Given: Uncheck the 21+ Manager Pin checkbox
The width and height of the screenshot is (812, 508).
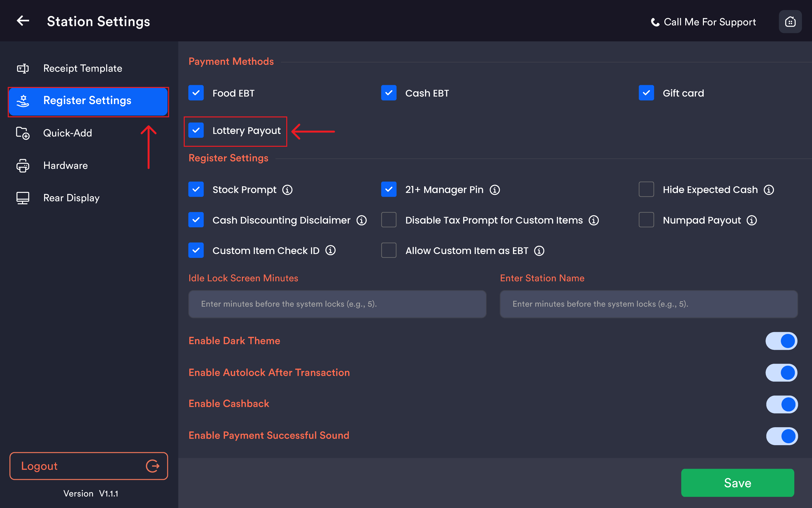Looking at the screenshot, I should click(389, 189).
